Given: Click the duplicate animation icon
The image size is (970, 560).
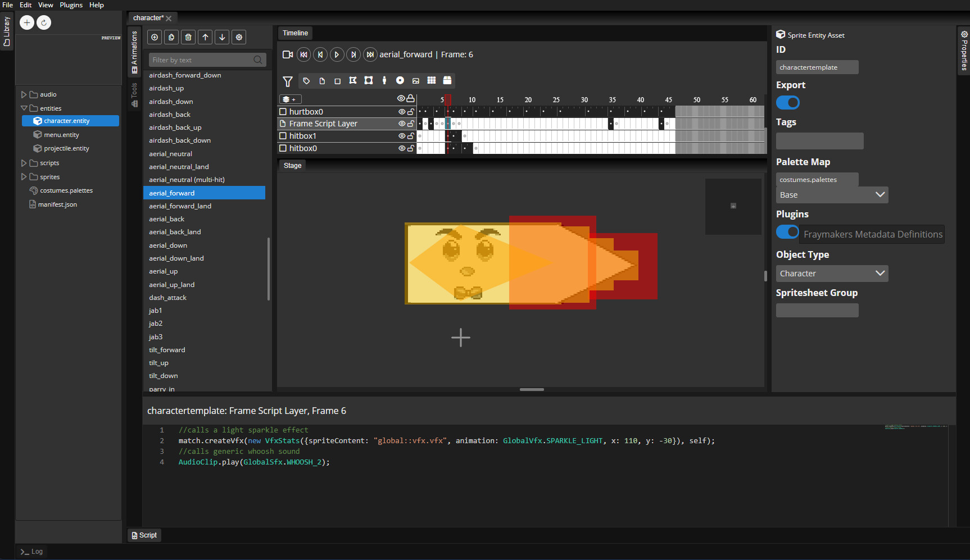Looking at the screenshot, I should (x=171, y=37).
